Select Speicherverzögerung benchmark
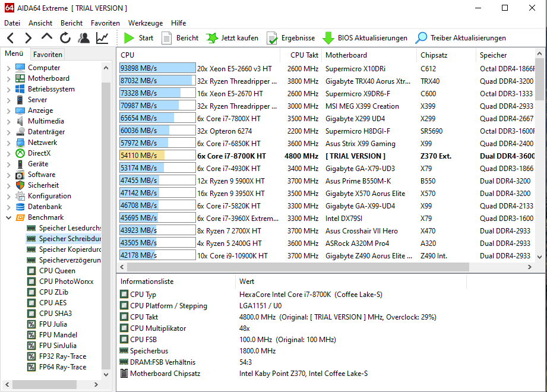 (x=69, y=260)
